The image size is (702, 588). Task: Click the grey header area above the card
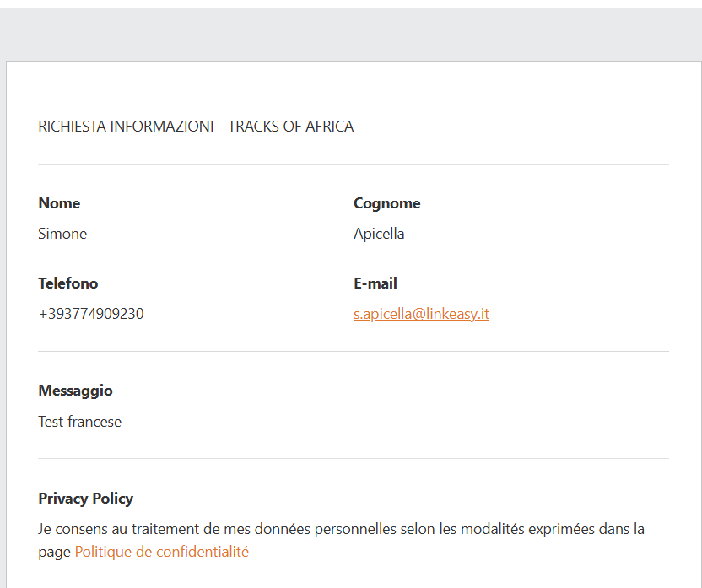click(x=351, y=34)
